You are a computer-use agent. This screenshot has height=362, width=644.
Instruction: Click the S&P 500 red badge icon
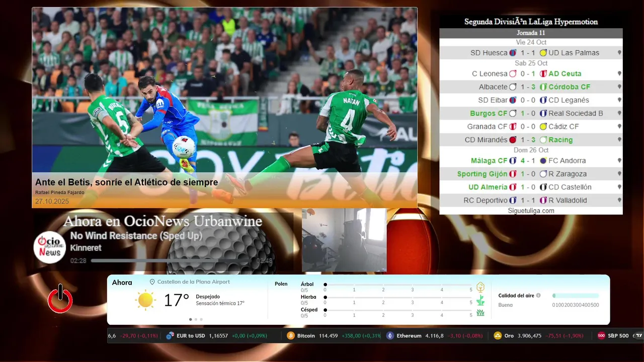point(601,336)
